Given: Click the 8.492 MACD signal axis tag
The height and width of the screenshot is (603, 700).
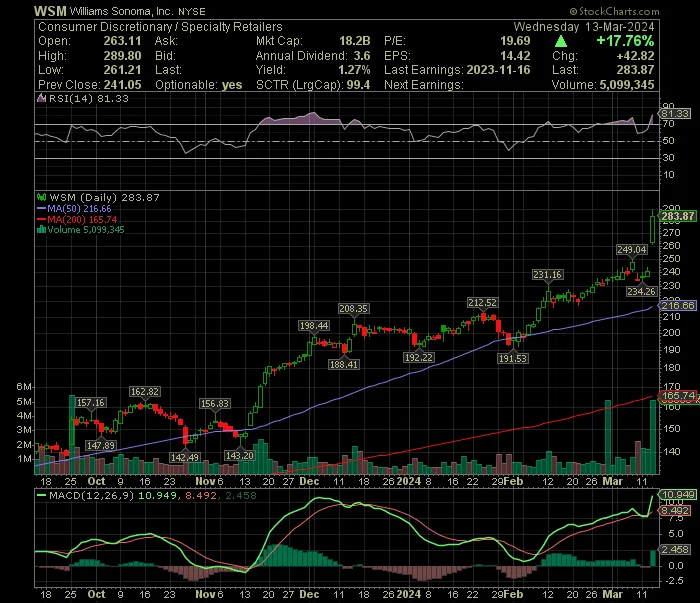Looking at the screenshot, I should point(675,511).
